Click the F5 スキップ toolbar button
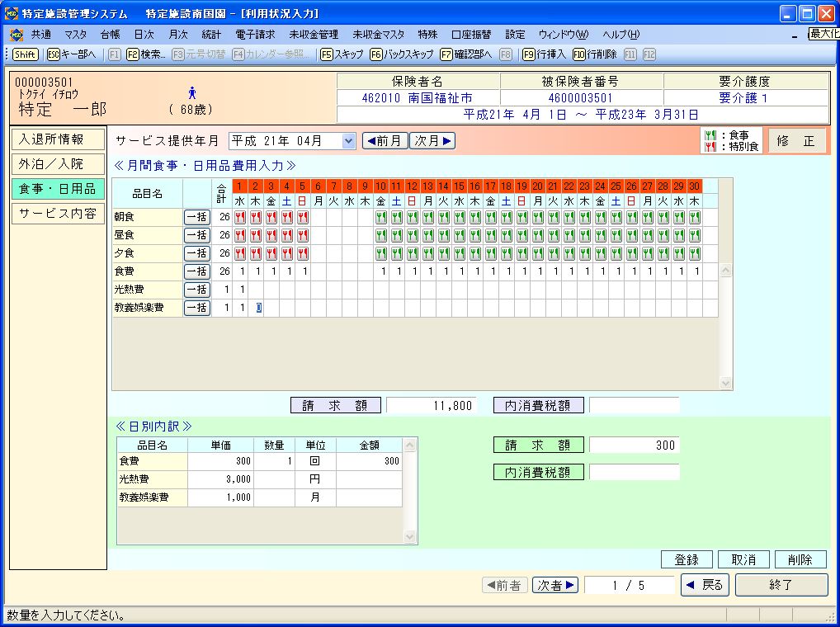Screen dimensions: 840x627 pyautogui.click(x=341, y=54)
